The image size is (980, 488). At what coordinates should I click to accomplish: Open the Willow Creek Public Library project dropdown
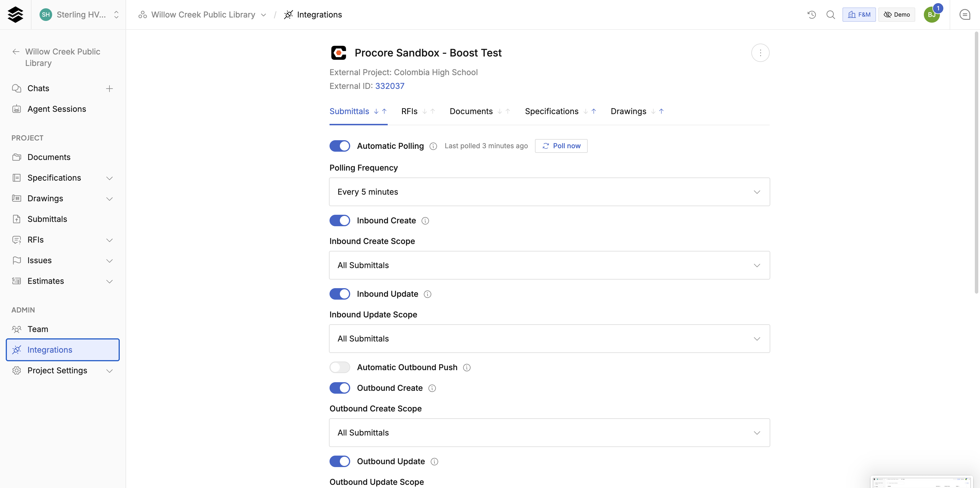coord(263,15)
